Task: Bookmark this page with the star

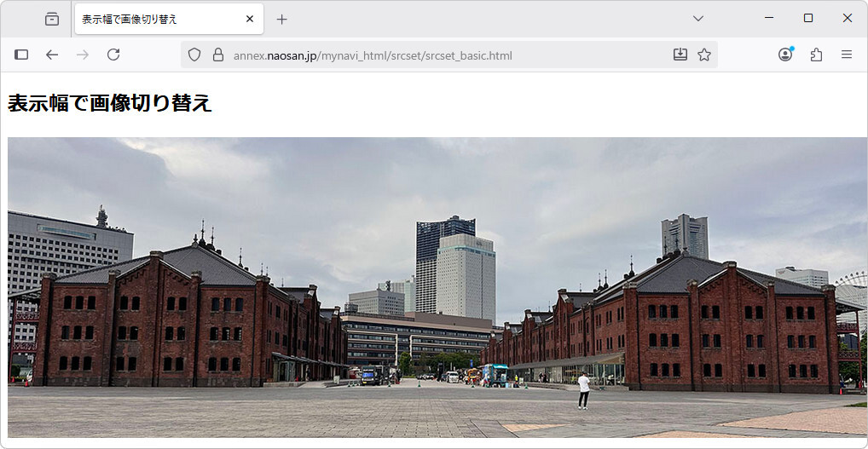Action: coord(704,55)
